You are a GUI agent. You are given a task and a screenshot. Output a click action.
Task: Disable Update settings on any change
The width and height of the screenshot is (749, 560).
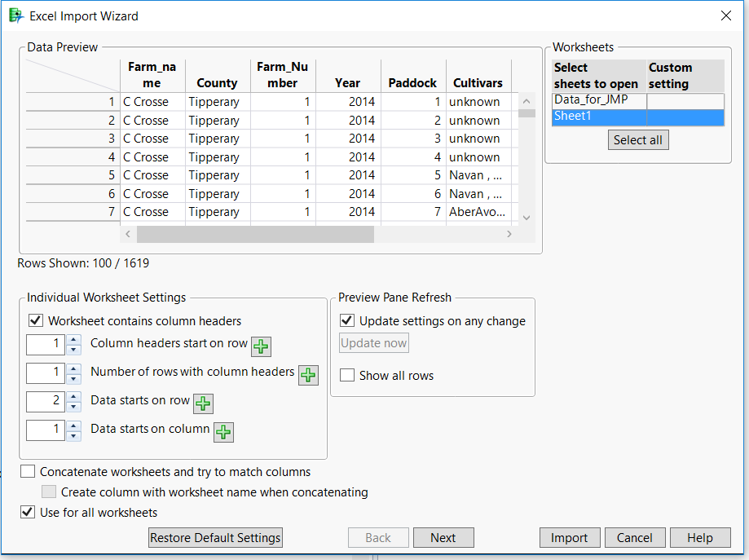[347, 321]
